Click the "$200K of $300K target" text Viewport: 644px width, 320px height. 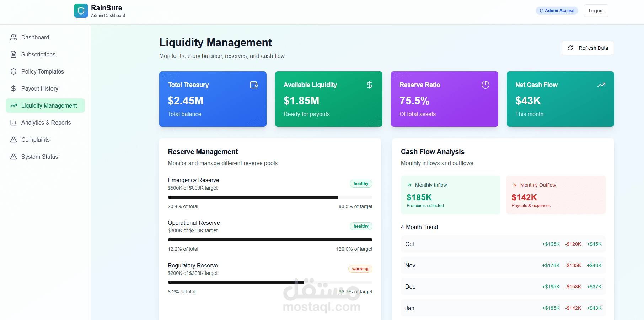(x=193, y=273)
